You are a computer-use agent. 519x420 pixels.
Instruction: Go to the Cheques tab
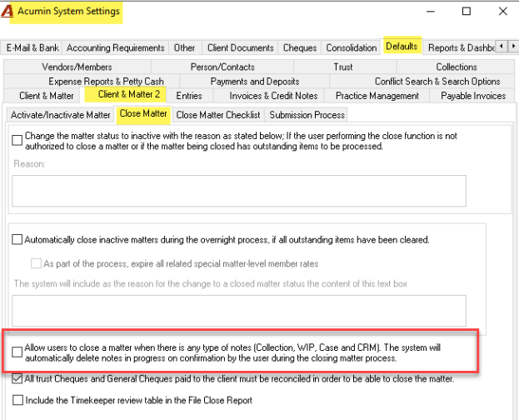pyautogui.click(x=300, y=47)
